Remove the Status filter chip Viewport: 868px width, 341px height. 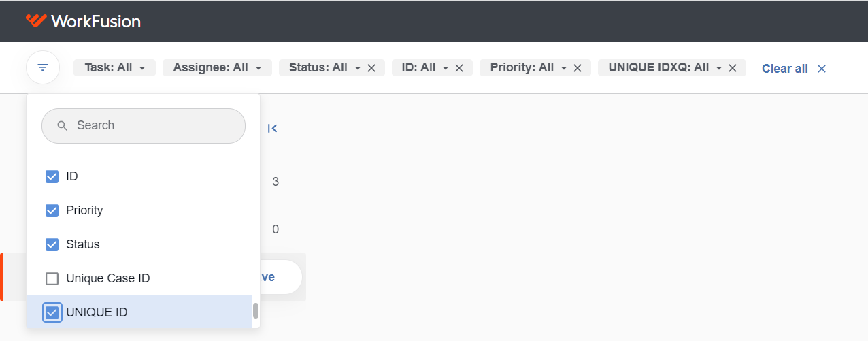(x=371, y=68)
